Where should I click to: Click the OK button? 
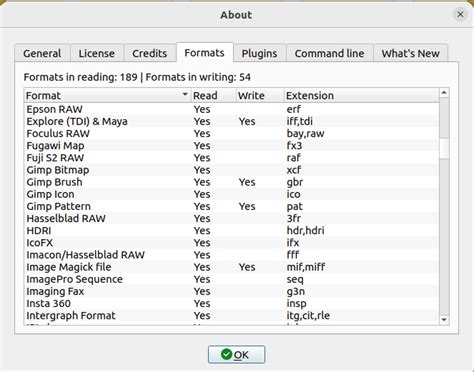click(236, 354)
